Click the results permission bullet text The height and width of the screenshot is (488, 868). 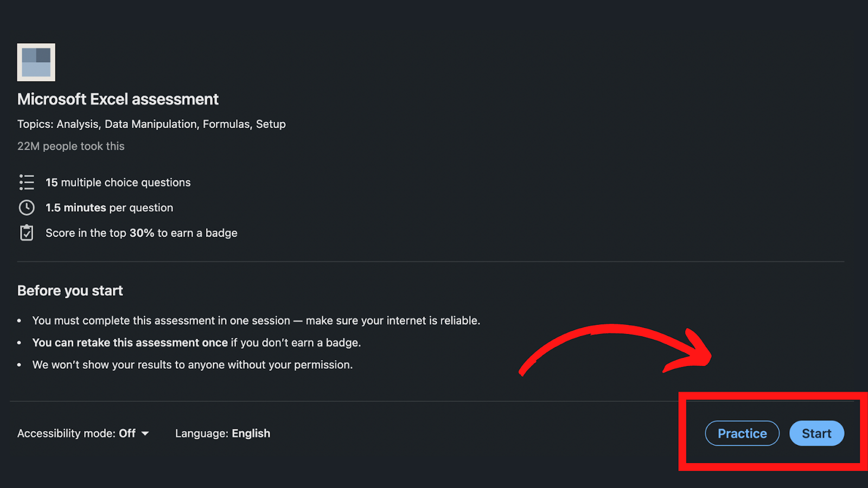[x=193, y=365]
